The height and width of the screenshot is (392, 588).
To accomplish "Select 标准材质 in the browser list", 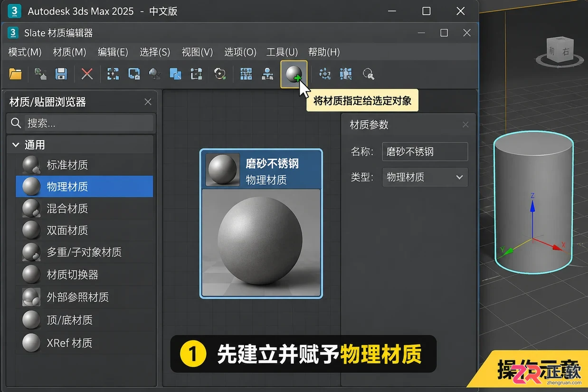I will pos(85,165).
